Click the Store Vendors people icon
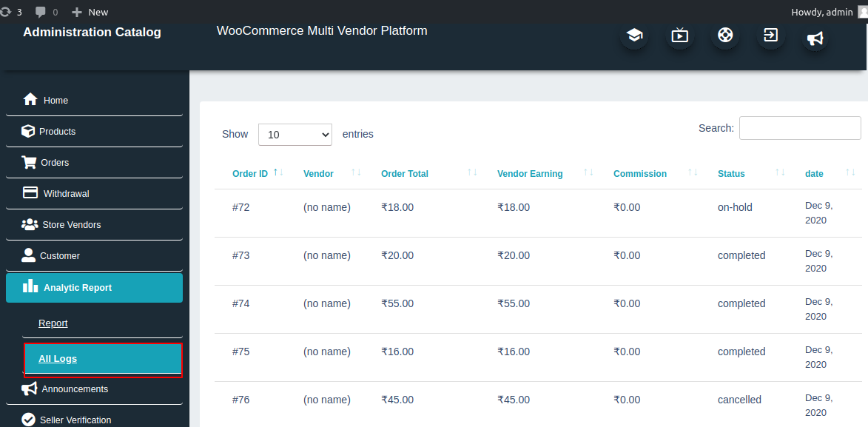The width and height of the screenshot is (868, 427). [30, 224]
